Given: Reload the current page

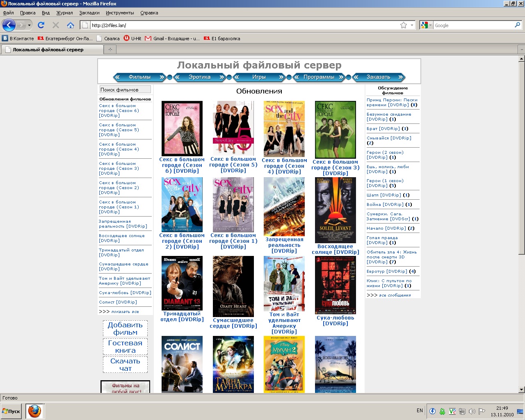Looking at the screenshot, I should pyautogui.click(x=41, y=25).
